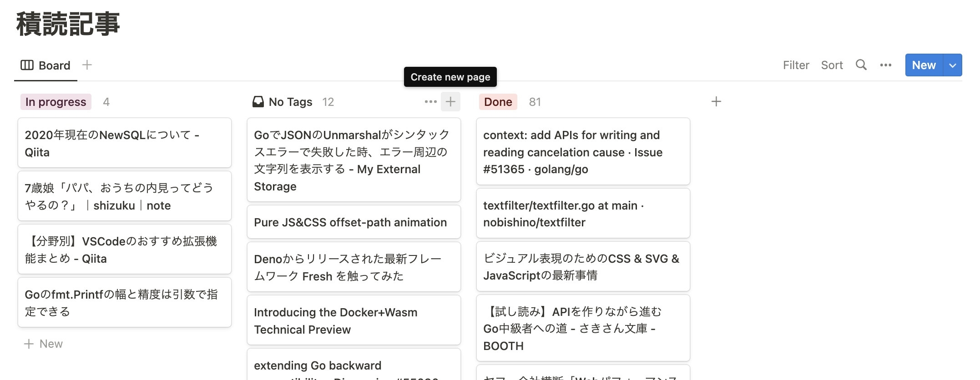Open card Goのfmt.Printfの幅と精度は引数で指定できる
The image size is (980, 380).
point(125,303)
